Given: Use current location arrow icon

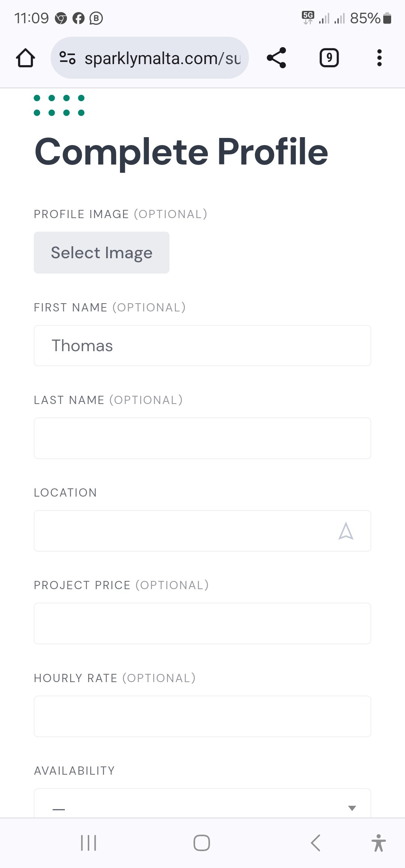Looking at the screenshot, I should 346,531.
